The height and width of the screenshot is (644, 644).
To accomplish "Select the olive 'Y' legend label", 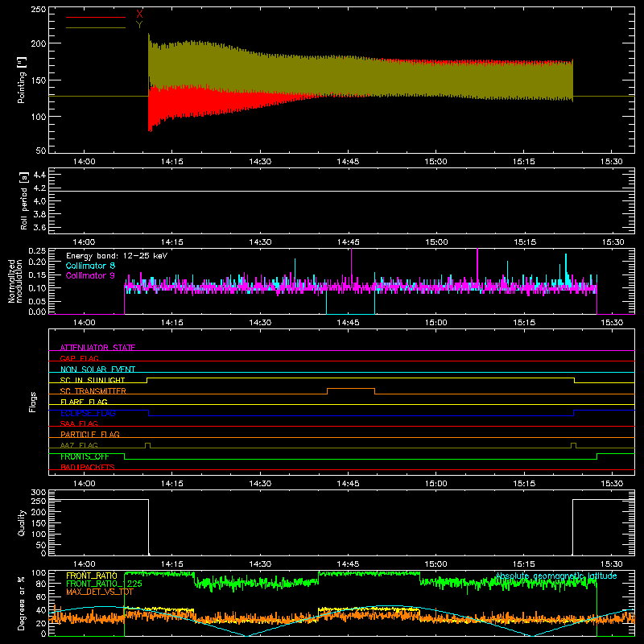I will pos(139,25).
